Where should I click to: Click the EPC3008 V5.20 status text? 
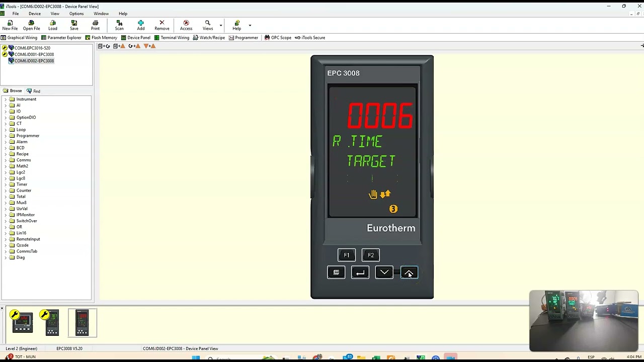click(69, 348)
